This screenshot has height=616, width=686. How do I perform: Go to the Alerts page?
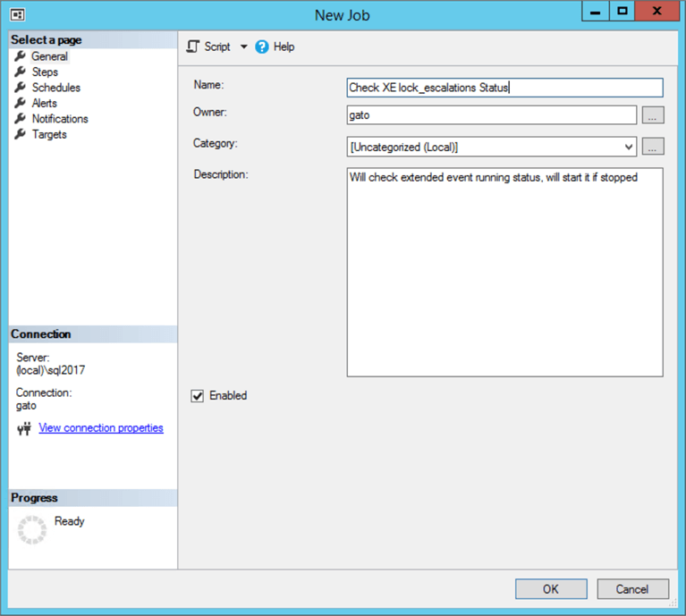[44, 103]
